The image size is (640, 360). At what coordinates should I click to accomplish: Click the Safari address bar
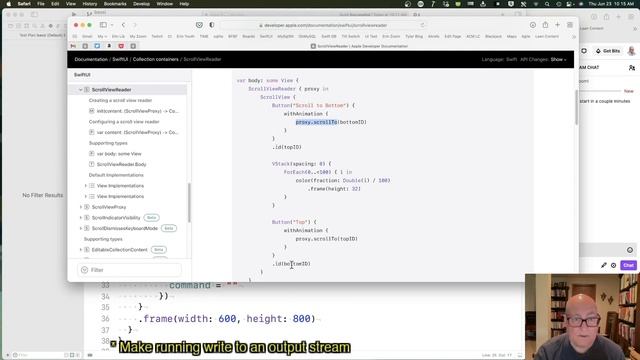[x=324, y=25]
